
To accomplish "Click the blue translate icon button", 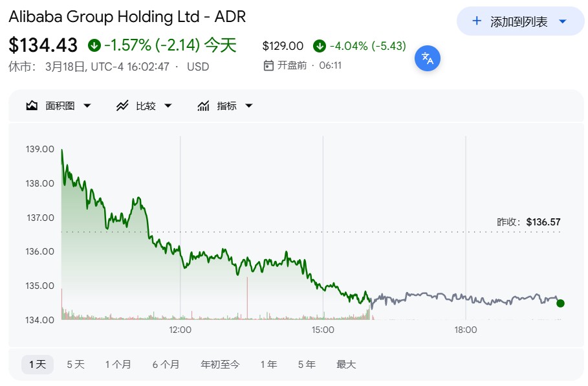I will coord(428,58).
